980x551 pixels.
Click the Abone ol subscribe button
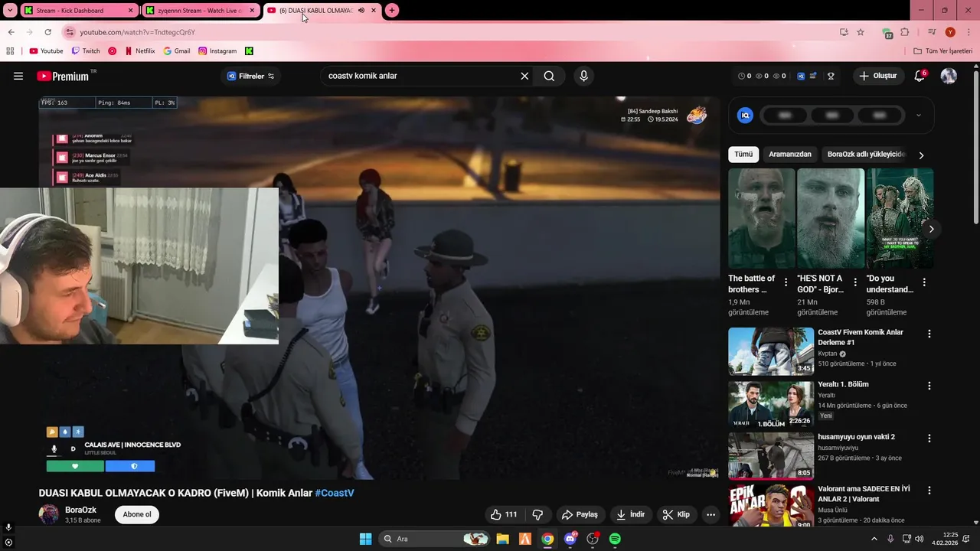137,514
